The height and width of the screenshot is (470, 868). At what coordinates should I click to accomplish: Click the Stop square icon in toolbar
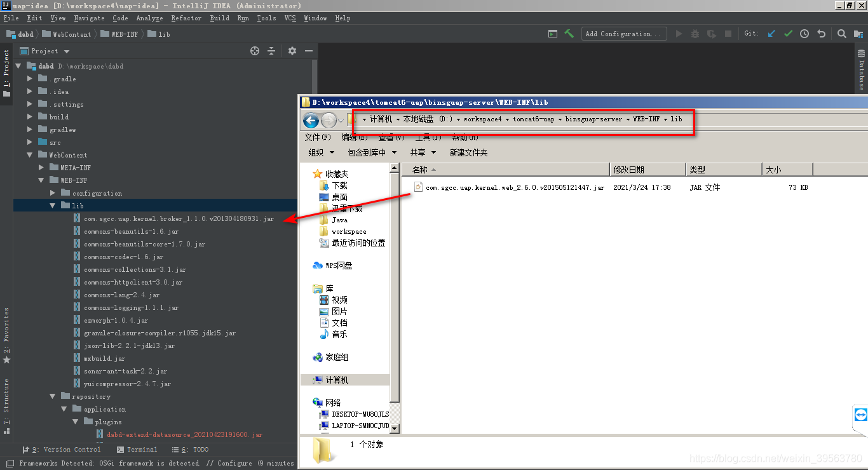[728, 34]
